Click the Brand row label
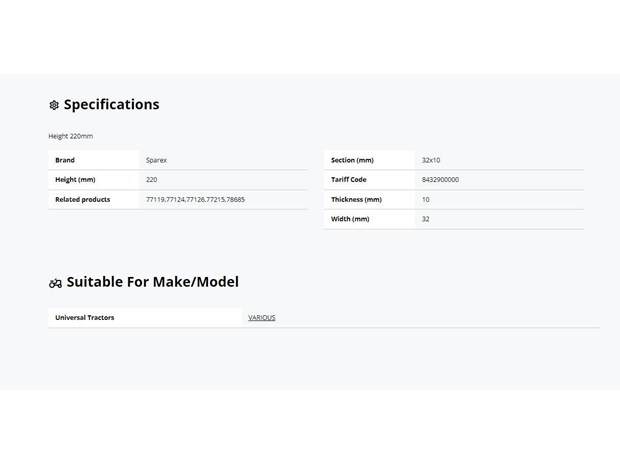This screenshot has height=465, width=620. [65, 160]
